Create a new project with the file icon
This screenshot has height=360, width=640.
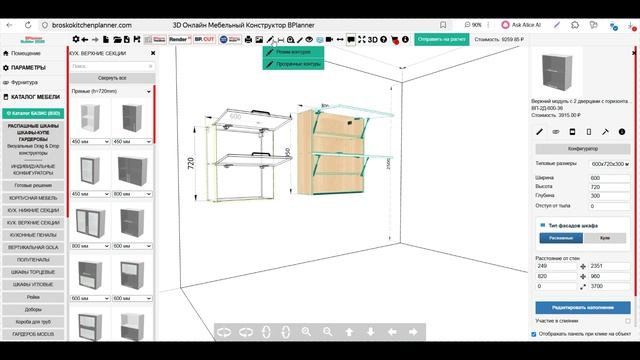106,40
